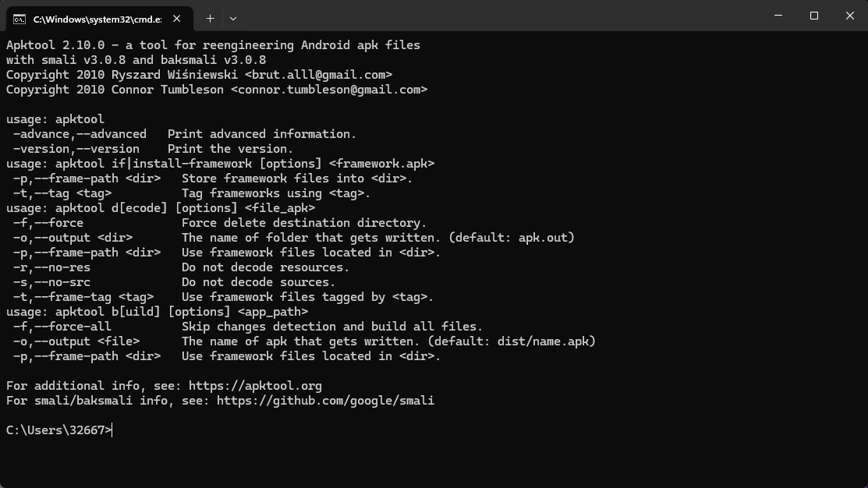Close the terminal window
Viewport: 868px width, 488px height.
850,16
